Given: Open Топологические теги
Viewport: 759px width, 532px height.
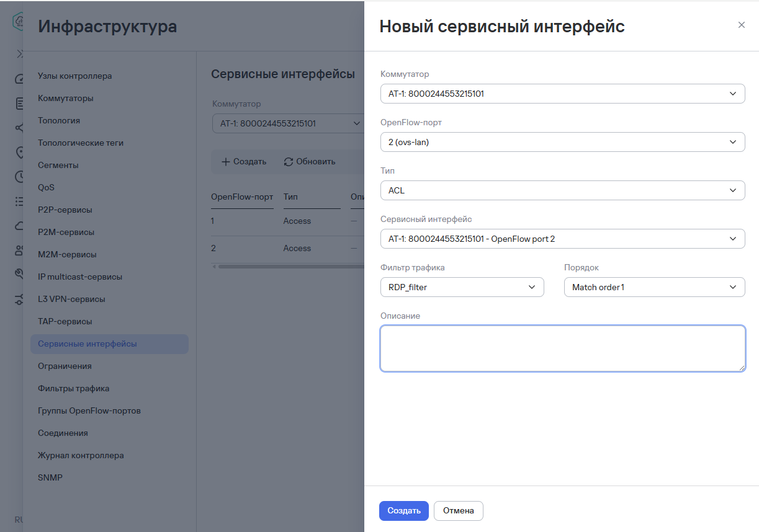Looking at the screenshot, I should click(81, 143).
